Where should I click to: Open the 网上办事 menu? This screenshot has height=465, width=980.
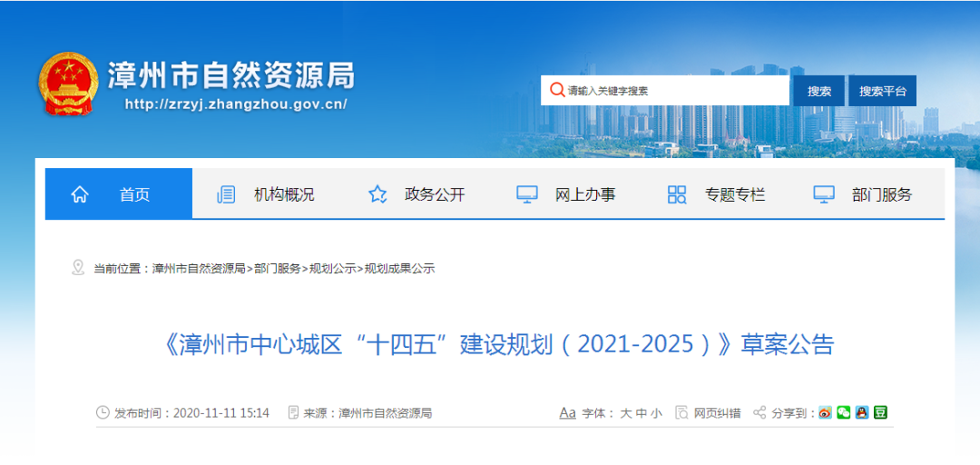coord(584,194)
